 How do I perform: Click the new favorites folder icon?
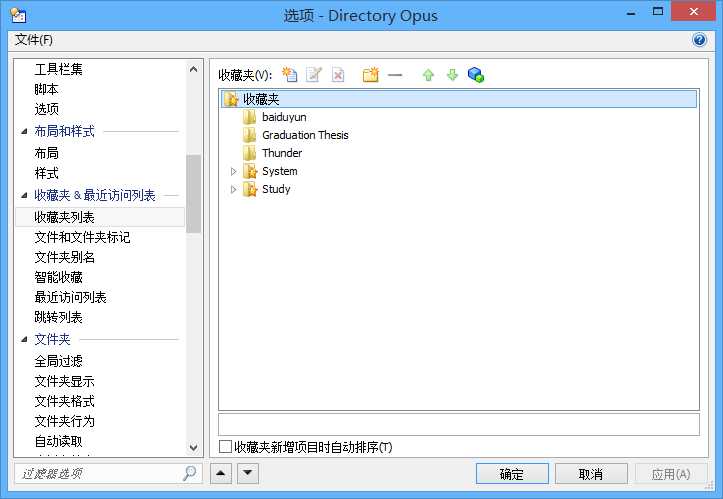[x=370, y=75]
